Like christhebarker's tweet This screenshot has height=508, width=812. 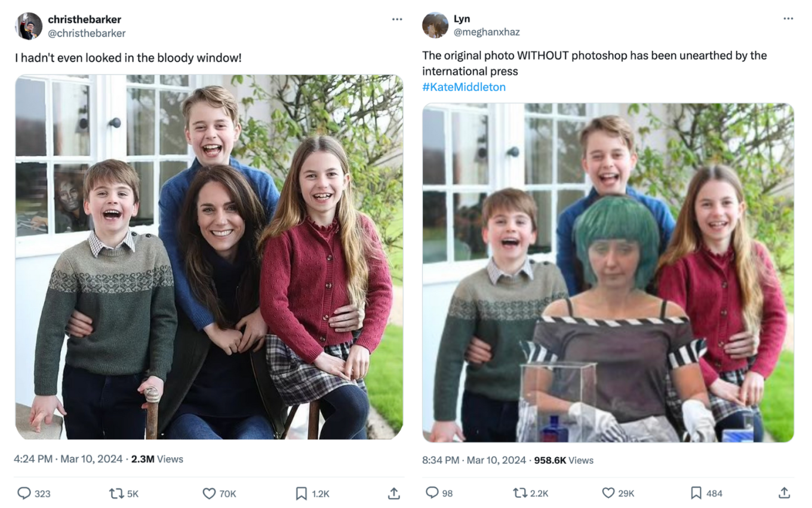209,493
